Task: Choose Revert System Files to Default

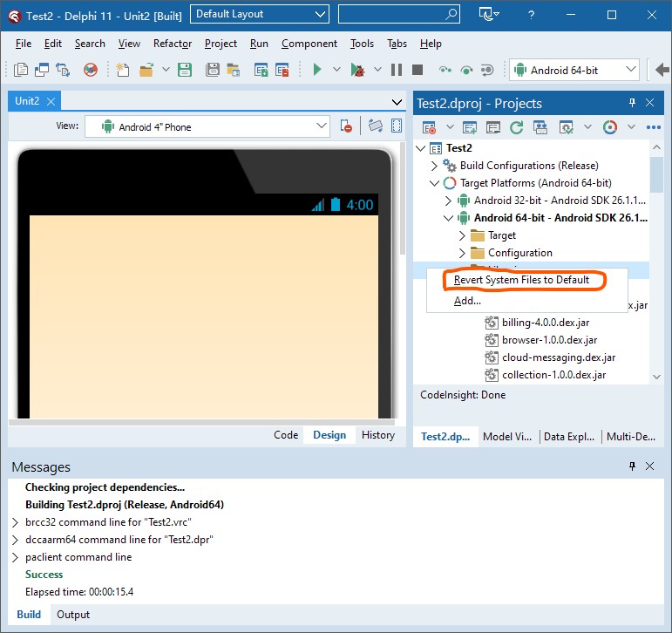Action: pos(521,280)
